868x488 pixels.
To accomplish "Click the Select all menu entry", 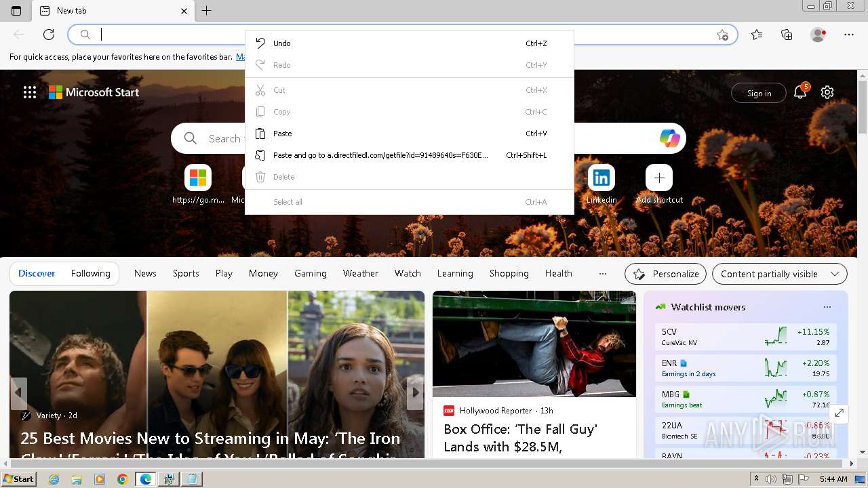I will pos(409,202).
